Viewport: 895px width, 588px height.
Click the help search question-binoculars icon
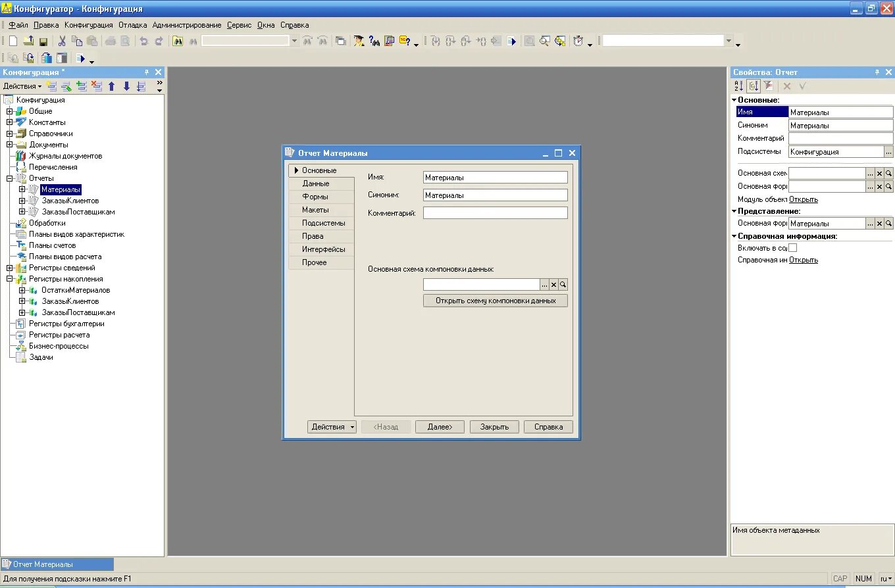coord(374,41)
